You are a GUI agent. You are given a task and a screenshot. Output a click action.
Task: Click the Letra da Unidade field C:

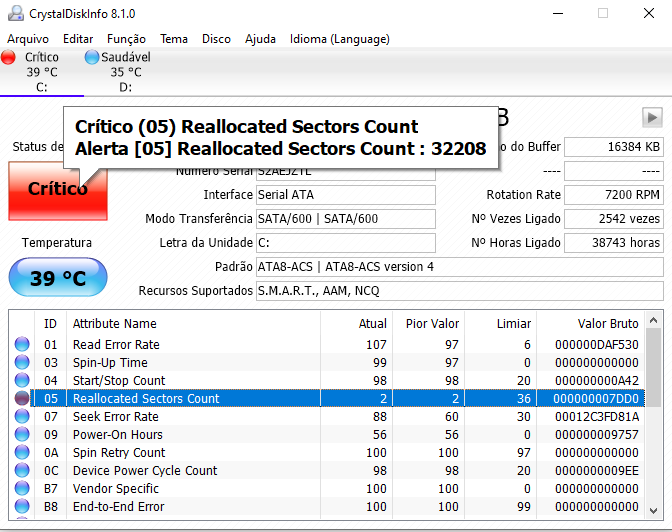(346, 243)
